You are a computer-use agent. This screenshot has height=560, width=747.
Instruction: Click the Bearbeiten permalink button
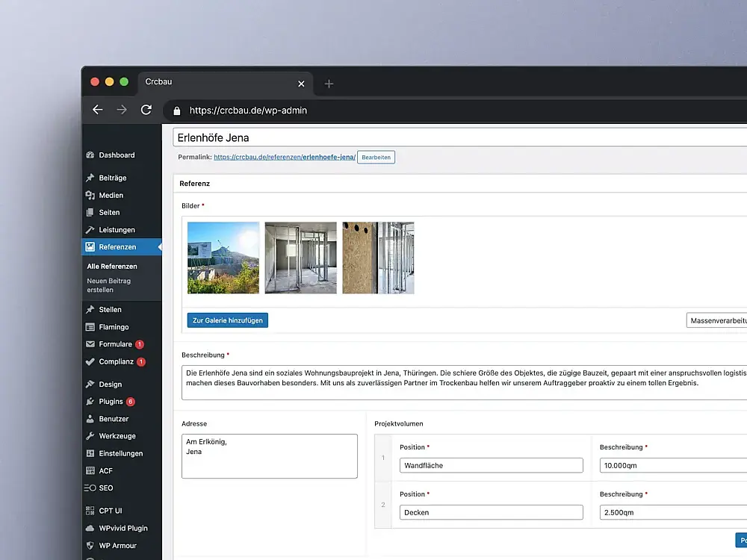point(376,157)
